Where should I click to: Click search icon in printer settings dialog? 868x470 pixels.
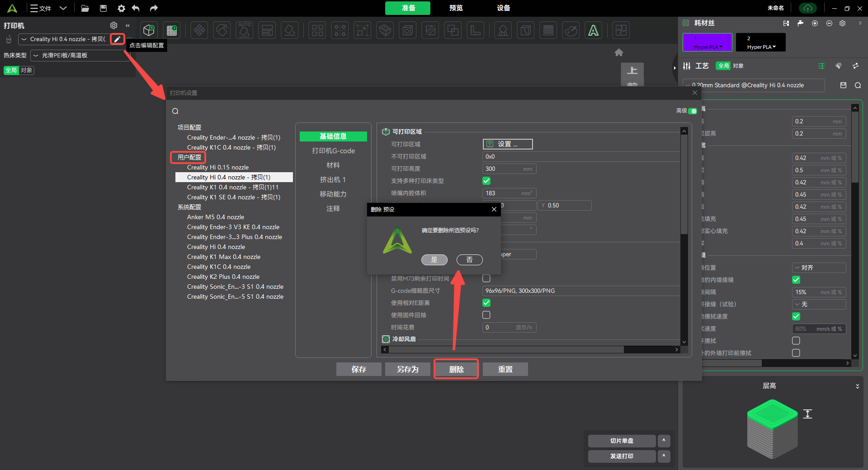[x=175, y=111]
